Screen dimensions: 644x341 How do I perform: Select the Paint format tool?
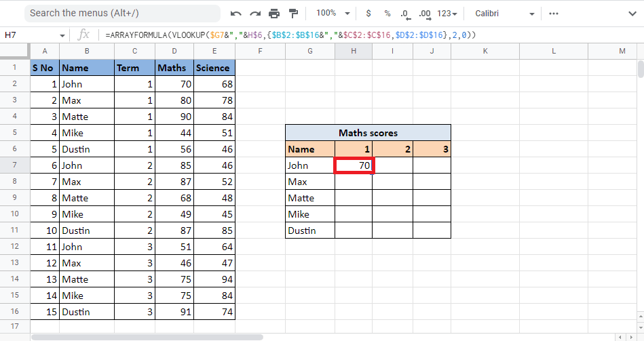coord(293,14)
